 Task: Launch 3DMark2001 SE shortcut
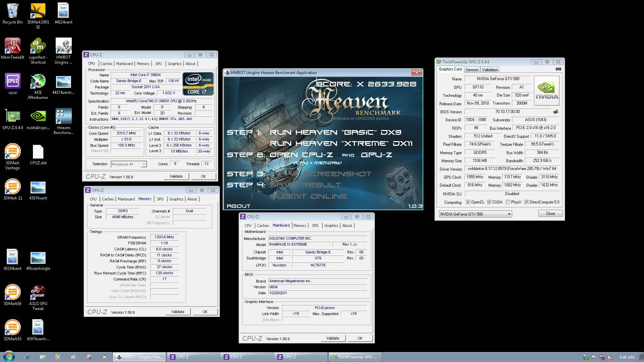click(x=38, y=16)
